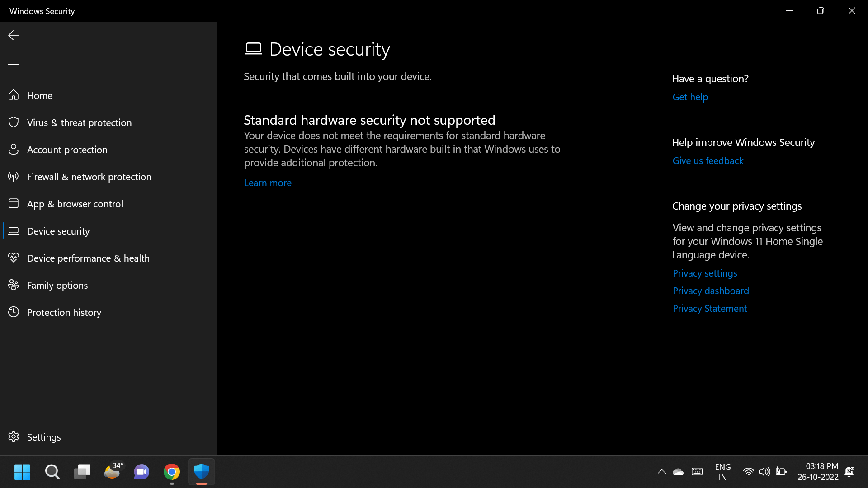Launch Google Chrome from taskbar
Image resolution: width=868 pixels, height=488 pixels.
pos(172,472)
